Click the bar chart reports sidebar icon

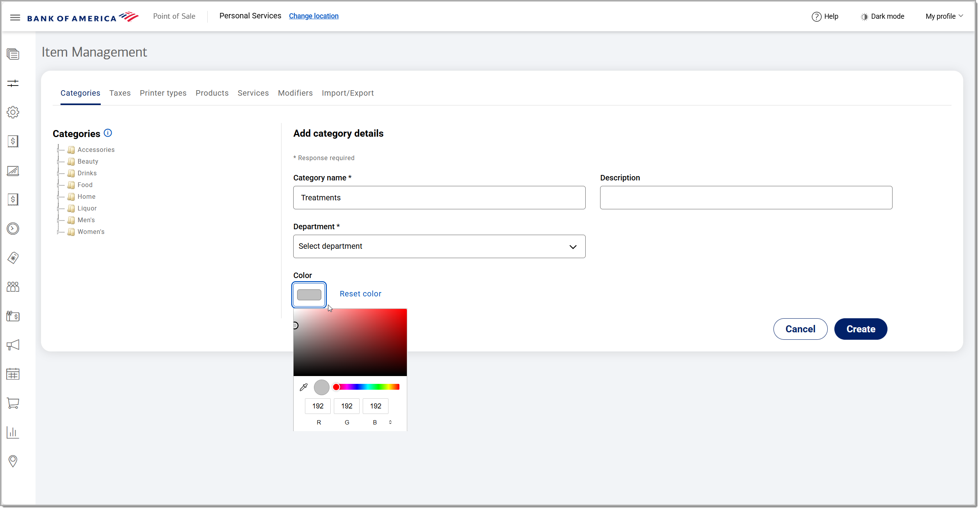13,432
